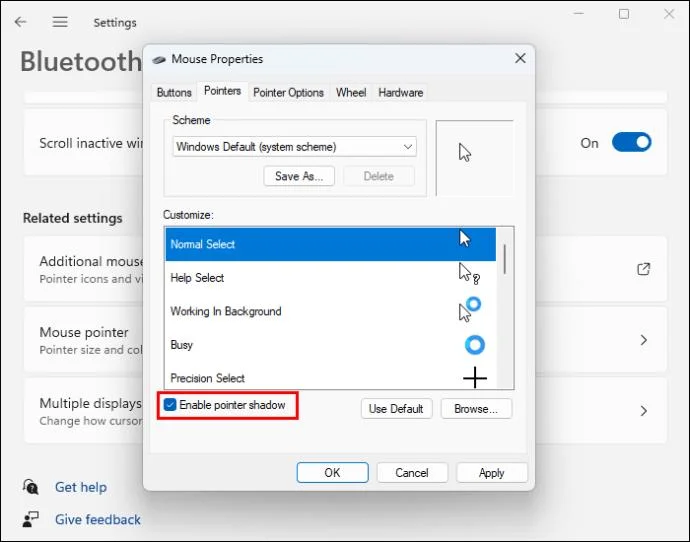Select the Normal Select row

pyautogui.click(x=330, y=244)
